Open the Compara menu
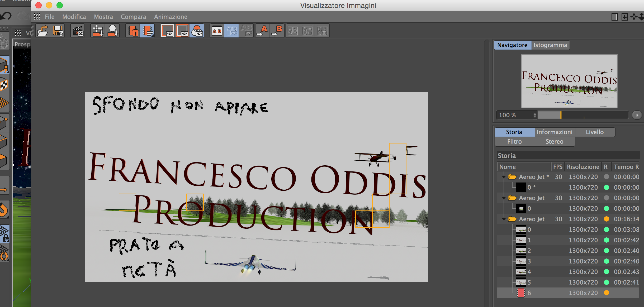Image resolution: width=644 pixels, height=307 pixels. pos(133,17)
